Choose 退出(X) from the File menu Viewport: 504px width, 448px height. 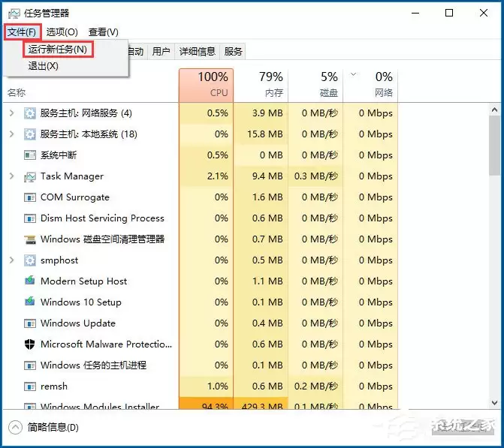44,66
